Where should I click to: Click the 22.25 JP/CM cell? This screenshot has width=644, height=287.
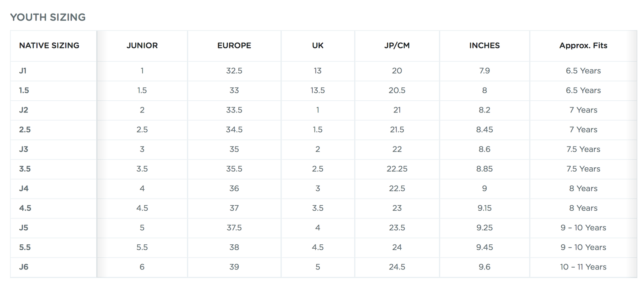point(397,169)
